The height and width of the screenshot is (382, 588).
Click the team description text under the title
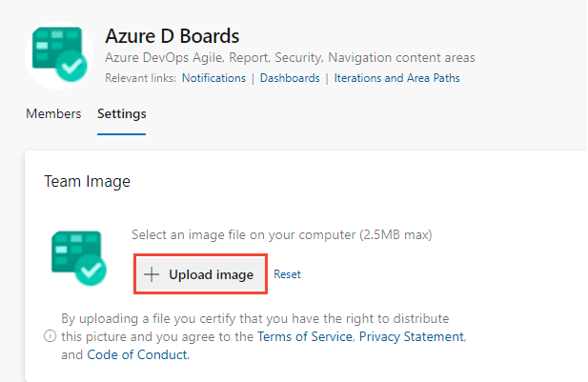click(x=290, y=57)
